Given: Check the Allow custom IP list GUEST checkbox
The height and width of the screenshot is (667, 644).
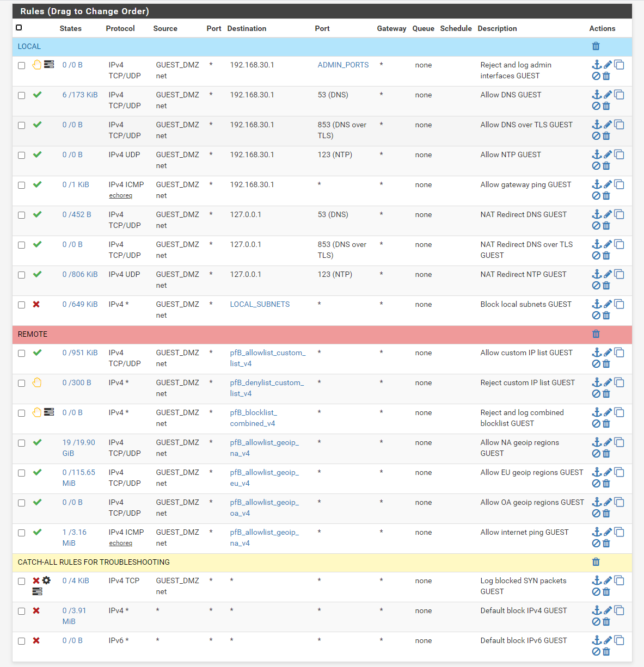Looking at the screenshot, I should click(x=21, y=353).
